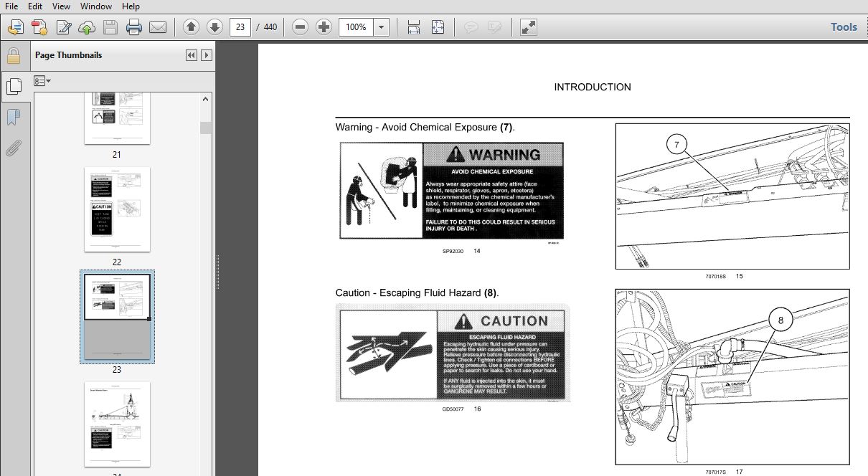Select page 23 thumbnail

[117, 316]
